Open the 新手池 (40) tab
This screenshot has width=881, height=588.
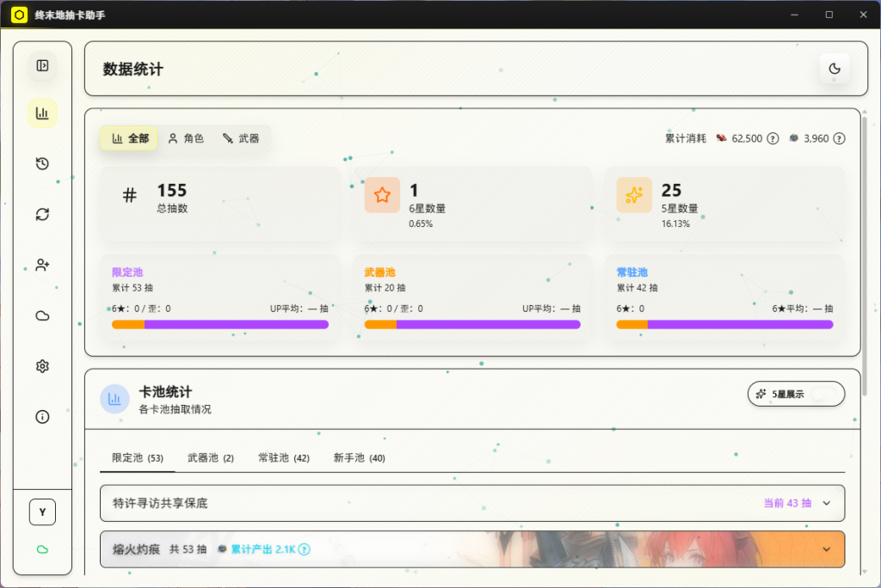click(x=359, y=458)
